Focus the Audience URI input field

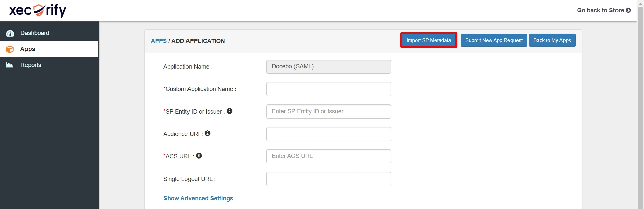coord(329,134)
